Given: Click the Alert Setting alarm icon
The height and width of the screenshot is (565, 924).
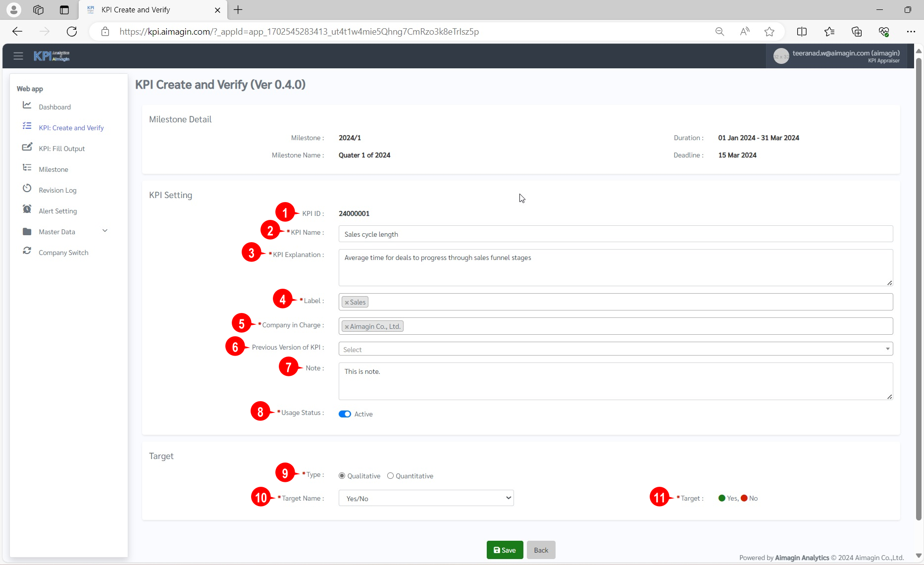Looking at the screenshot, I should pyautogui.click(x=27, y=209).
